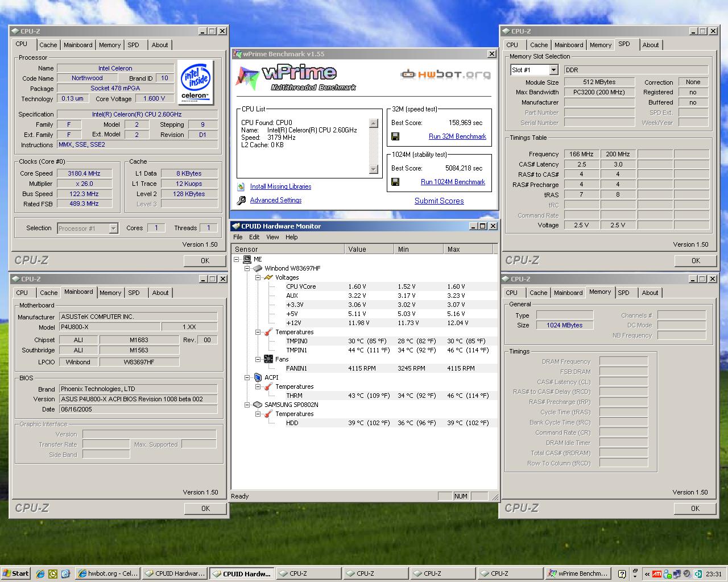Click the Advanced Settings wrench icon

click(241, 200)
